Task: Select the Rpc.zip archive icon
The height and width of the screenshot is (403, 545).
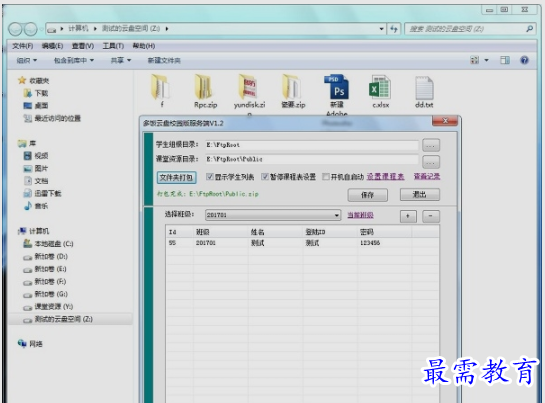Action: tap(204, 87)
